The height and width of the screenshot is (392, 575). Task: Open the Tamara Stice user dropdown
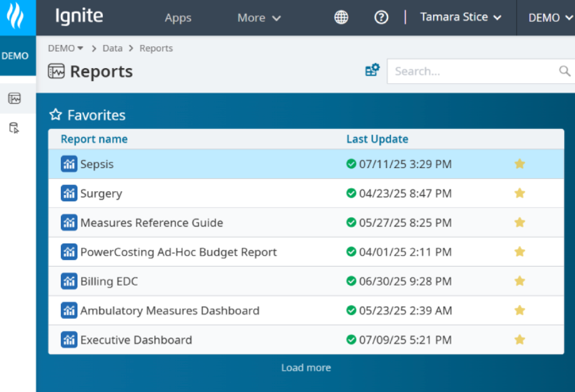tap(460, 18)
